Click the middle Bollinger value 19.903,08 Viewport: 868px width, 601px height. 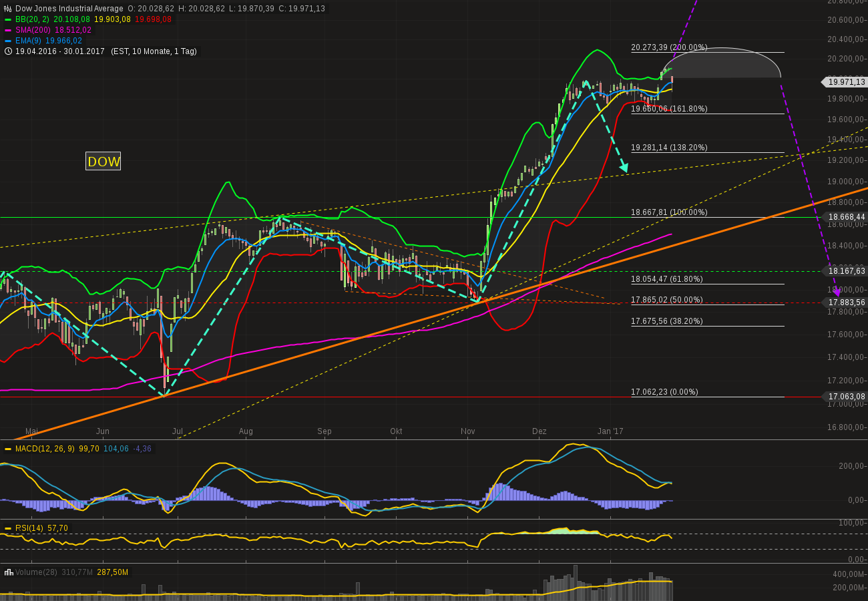[x=113, y=19]
